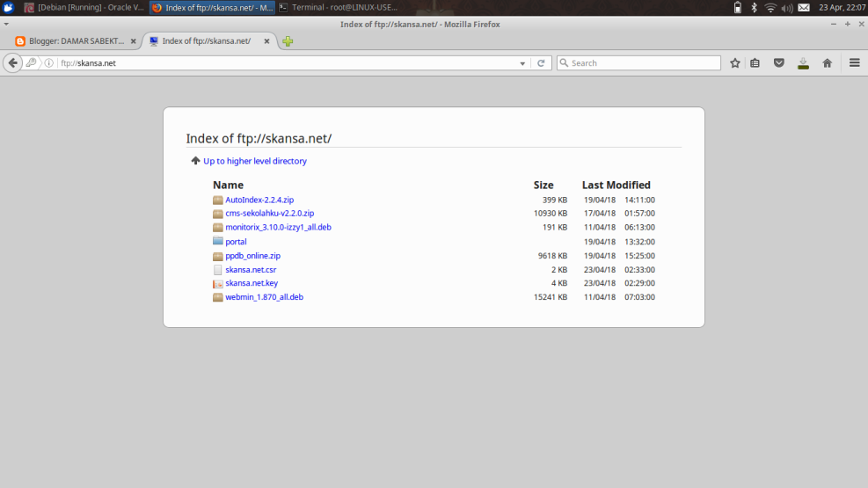Open the bookmarks list icon
Image resolution: width=868 pixels, height=488 pixels.
click(x=755, y=63)
